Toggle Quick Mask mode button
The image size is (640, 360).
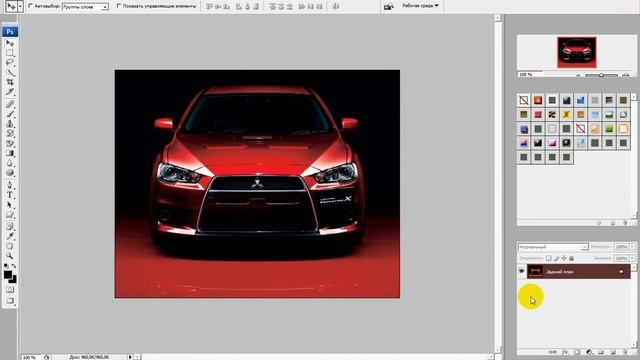click(x=10, y=290)
